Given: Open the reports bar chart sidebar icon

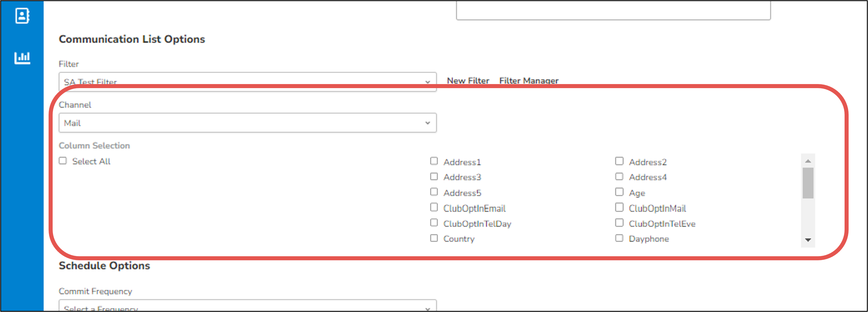Looking at the screenshot, I should [22, 57].
